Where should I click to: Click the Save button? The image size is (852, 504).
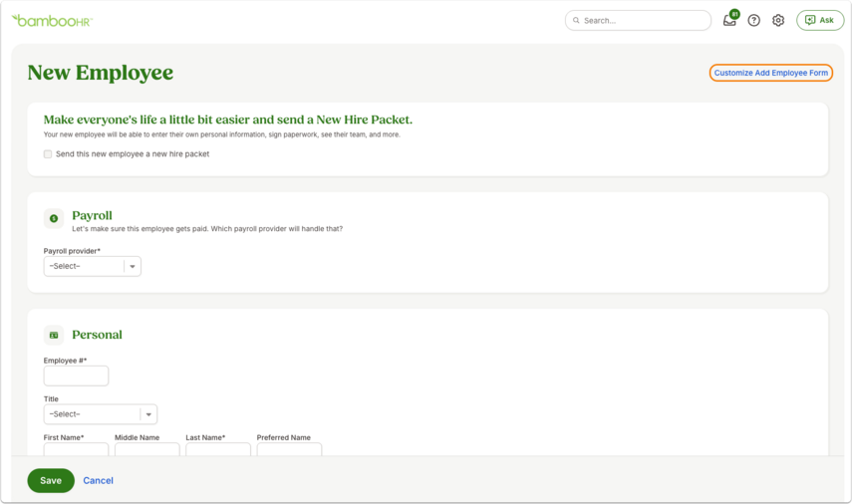click(51, 481)
